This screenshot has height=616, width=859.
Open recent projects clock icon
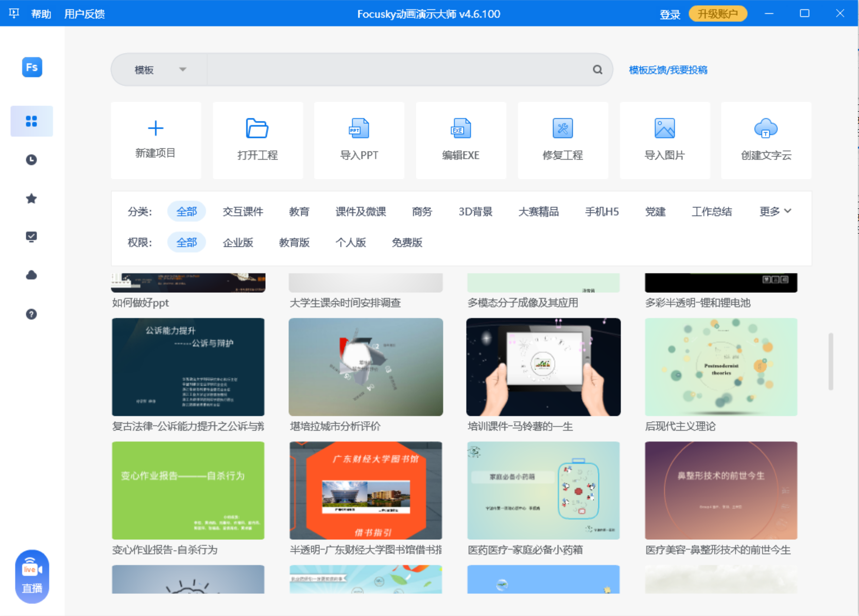pos(31,160)
